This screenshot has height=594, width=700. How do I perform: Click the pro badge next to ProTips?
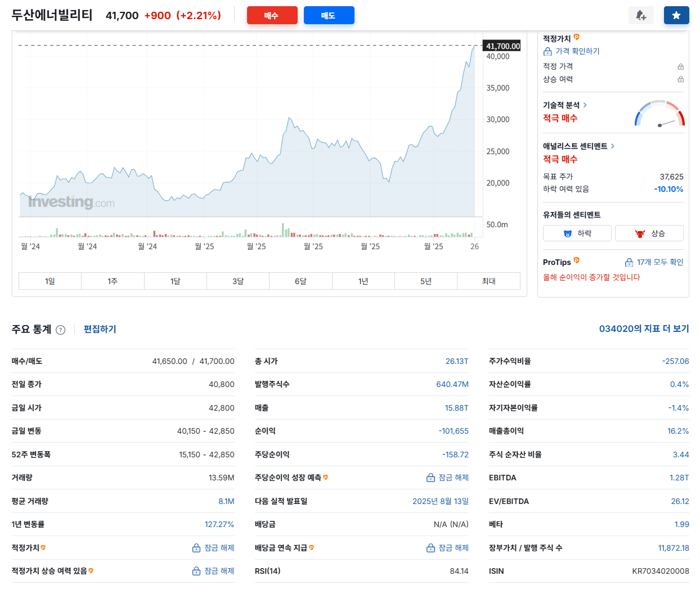coord(576,260)
